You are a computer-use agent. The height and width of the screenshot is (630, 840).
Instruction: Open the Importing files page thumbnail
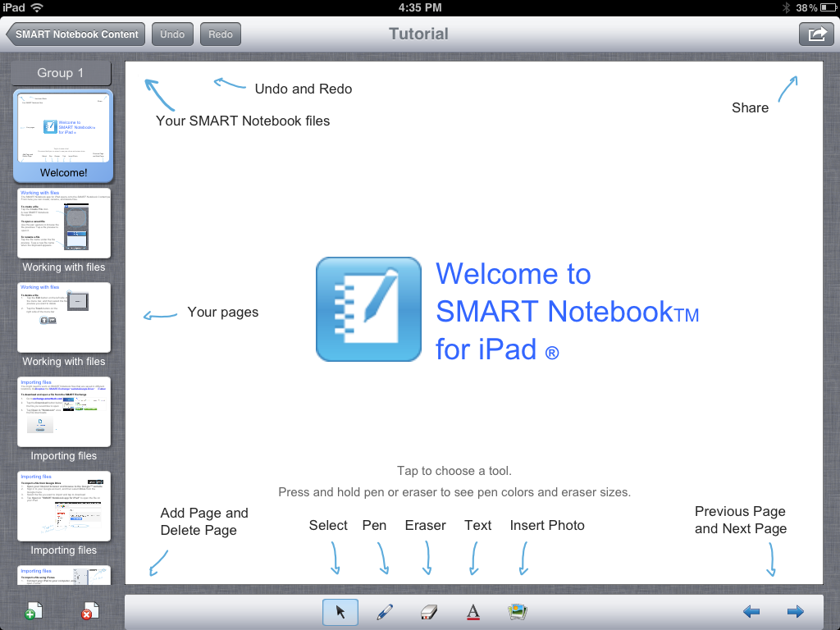63,412
